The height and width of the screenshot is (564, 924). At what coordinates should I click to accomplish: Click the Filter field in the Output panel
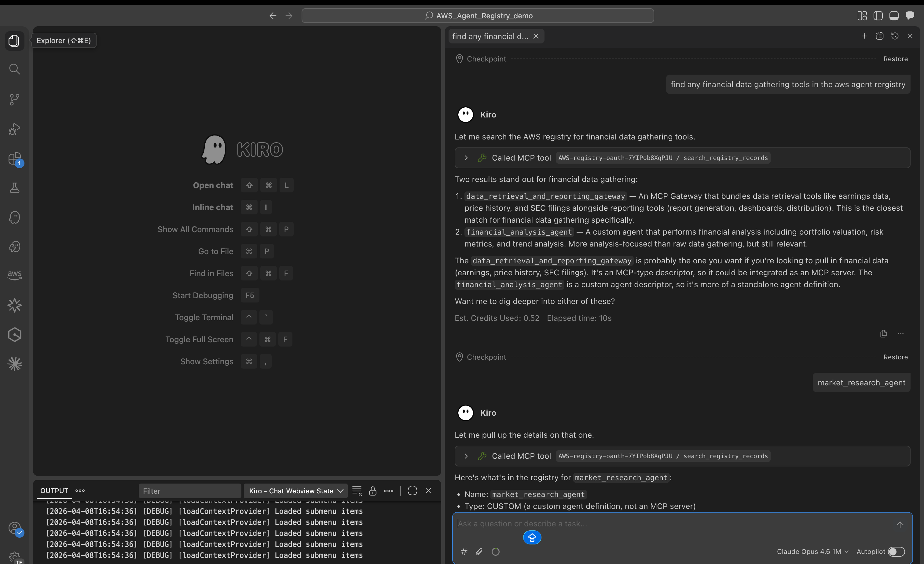189,491
